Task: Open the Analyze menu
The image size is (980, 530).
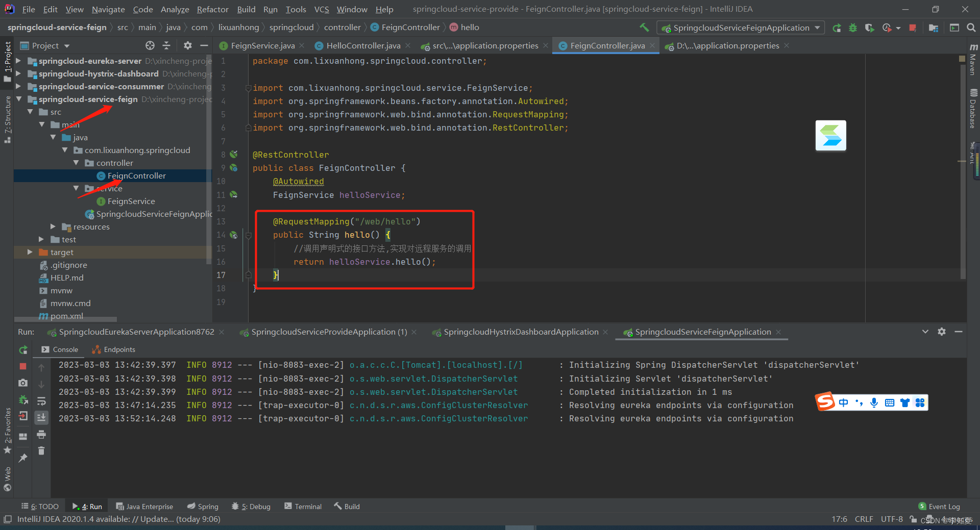Action: point(175,9)
